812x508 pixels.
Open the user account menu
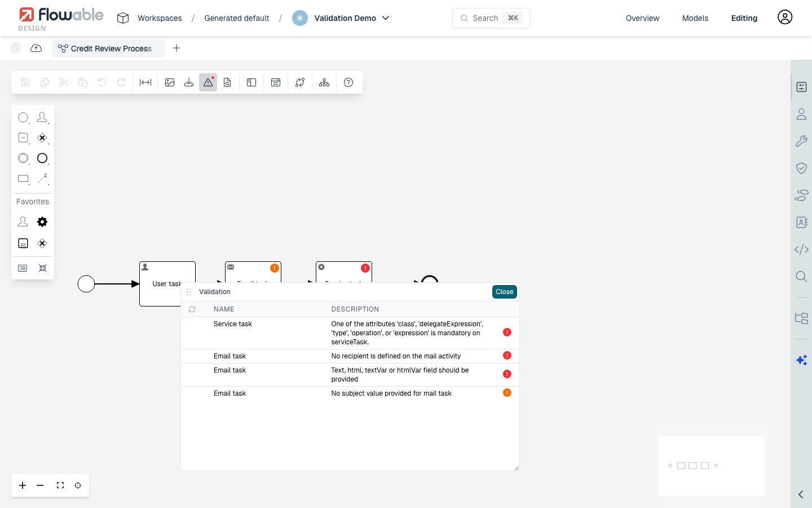785,17
